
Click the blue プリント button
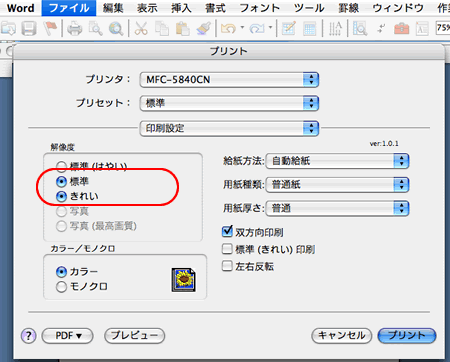(x=407, y=336)
